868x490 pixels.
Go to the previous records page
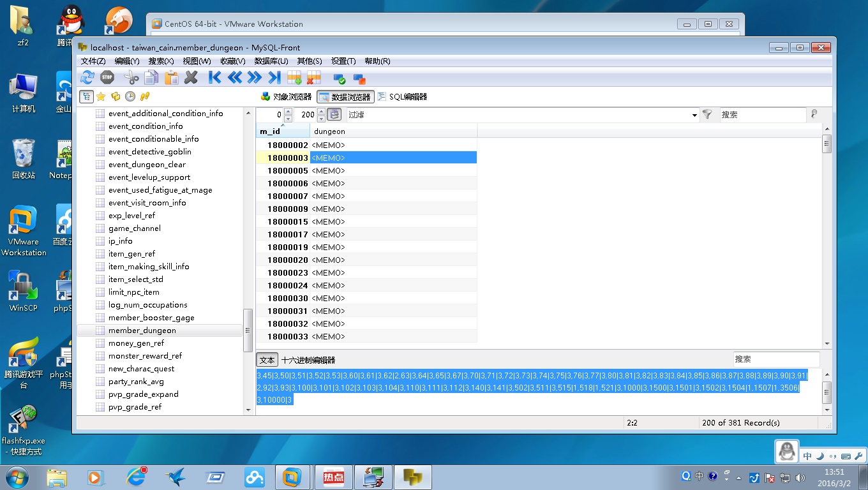[235, 78]
